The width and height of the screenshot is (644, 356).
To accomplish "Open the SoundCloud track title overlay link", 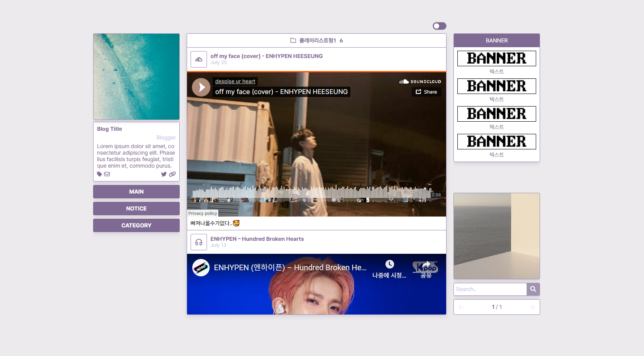I will pos(282,92).
